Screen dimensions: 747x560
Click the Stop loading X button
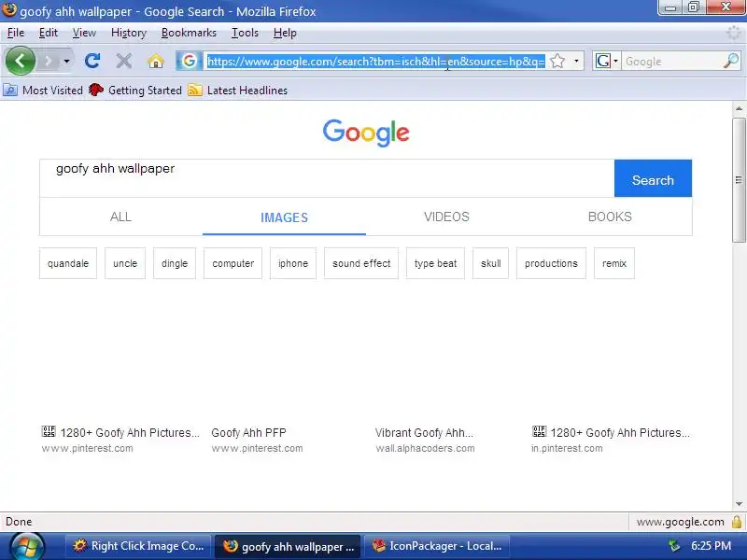(x=124, y=61)
